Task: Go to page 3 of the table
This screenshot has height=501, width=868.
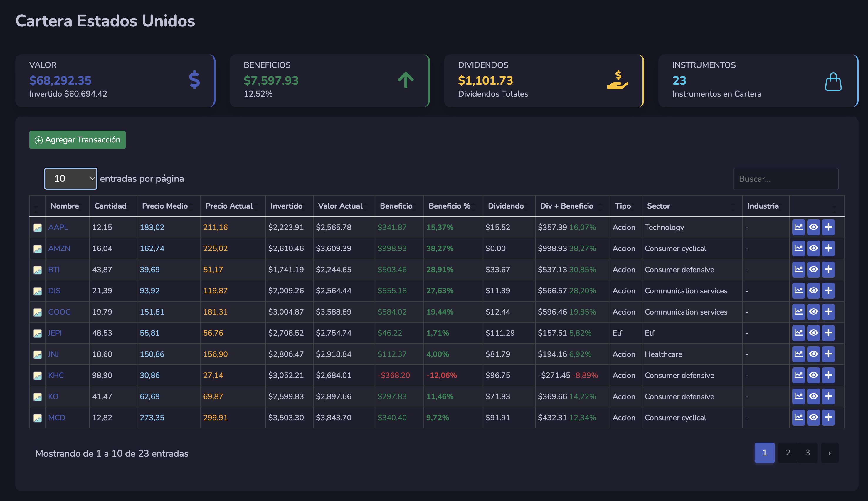Action: coord(808,453)
